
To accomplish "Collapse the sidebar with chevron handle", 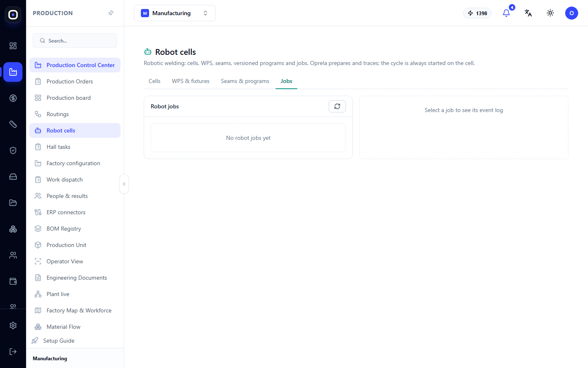I will (x=124, y=184).
